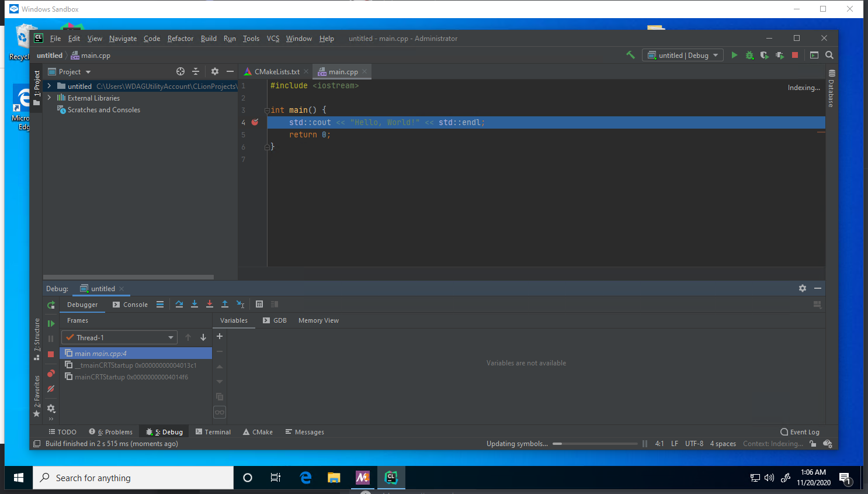This screenshot has height=494, width=868.
Task: Toggle Mute Breakpoints in debug sidebar
Action: [x=51, y=389]
